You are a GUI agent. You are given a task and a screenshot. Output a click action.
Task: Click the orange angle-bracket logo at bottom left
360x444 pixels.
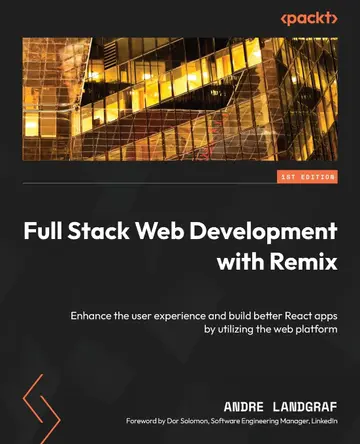pos(41,408)
